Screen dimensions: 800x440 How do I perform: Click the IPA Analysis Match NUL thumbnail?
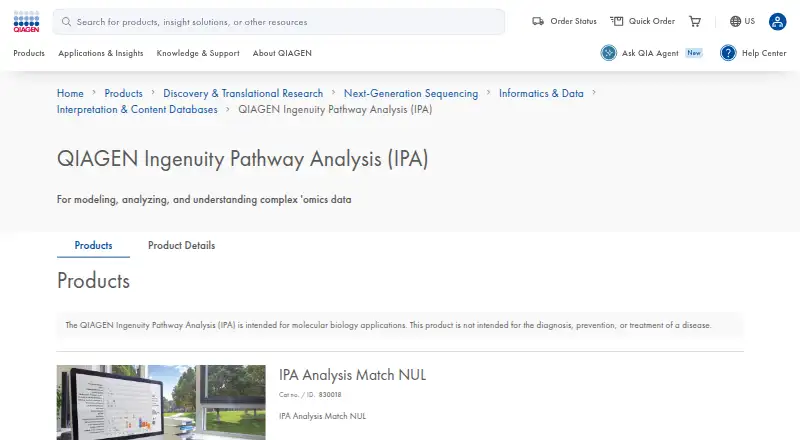(x=161, y=402)
